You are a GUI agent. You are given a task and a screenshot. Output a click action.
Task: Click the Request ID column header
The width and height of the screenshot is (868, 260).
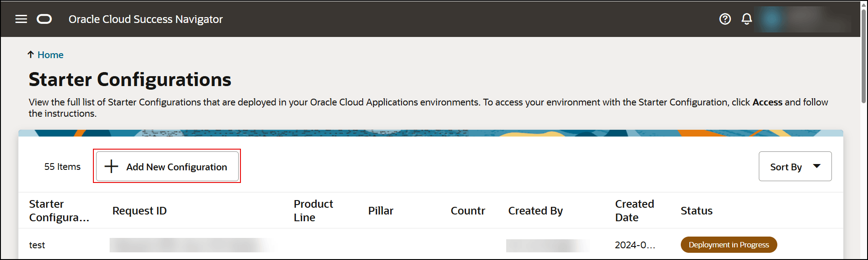139,210
